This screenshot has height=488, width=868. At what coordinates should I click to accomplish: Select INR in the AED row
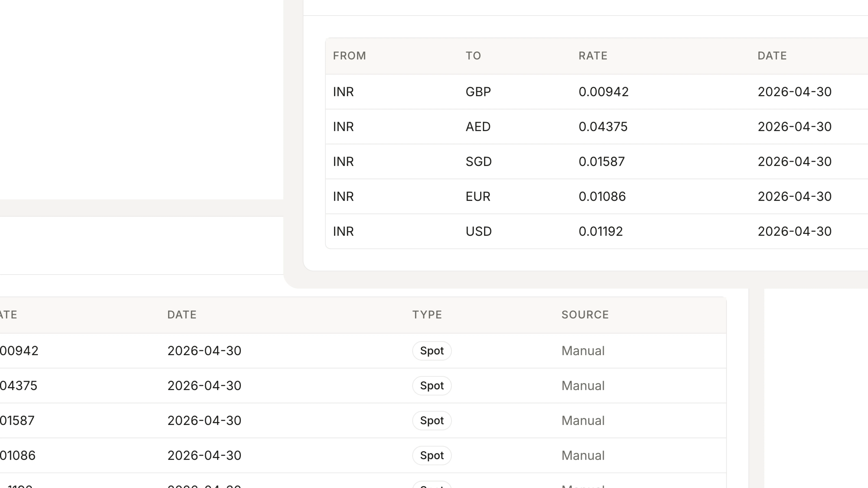tap(343, 127)
